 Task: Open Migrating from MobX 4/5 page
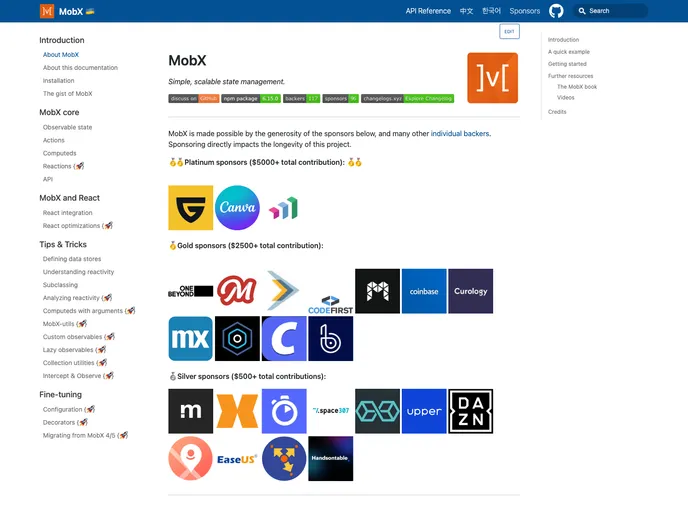pyautogui.click(x=85, y=435)
